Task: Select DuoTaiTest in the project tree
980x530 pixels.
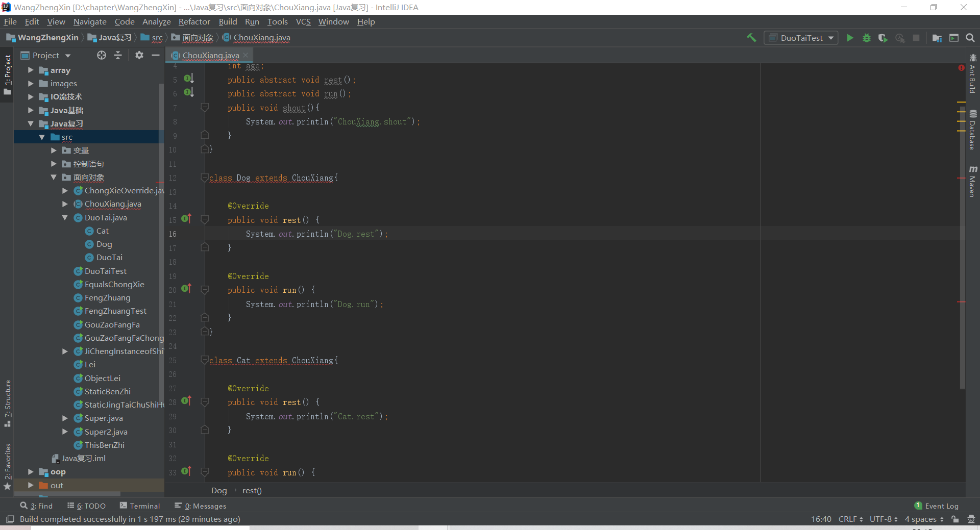Action: (105, 271)
